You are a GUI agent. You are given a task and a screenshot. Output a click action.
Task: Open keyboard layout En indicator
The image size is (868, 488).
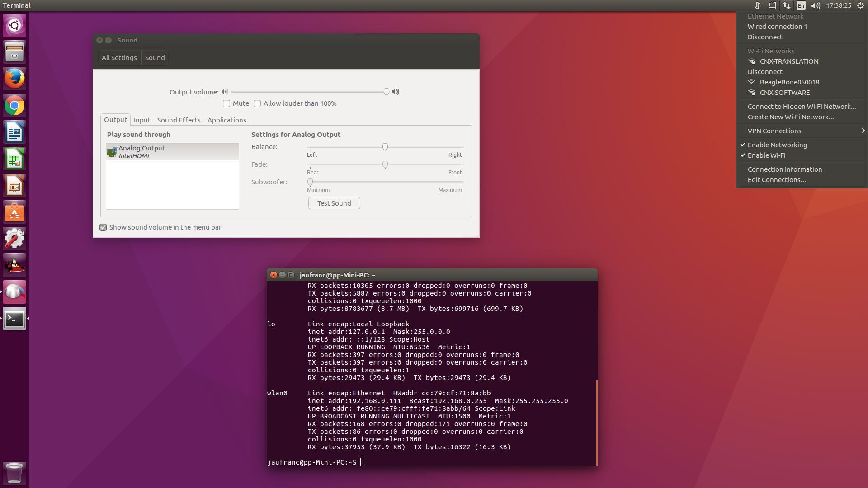click(801, 5)
